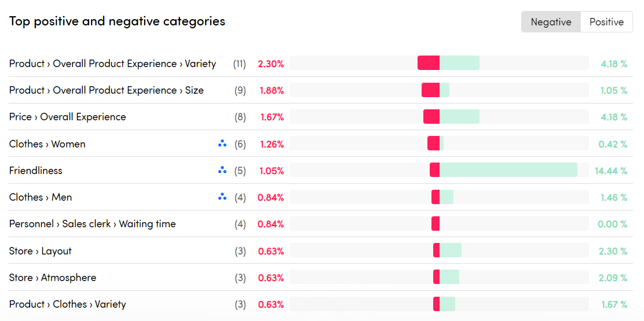Open the Product › Clothes › Variety category
Viewport: 644px width, 321px height.
point(67,304)
